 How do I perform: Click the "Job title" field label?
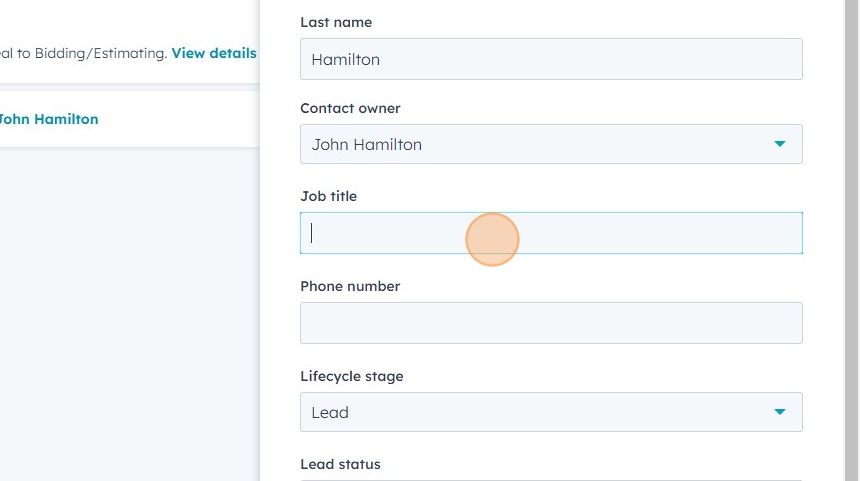[x=328, y=196]
